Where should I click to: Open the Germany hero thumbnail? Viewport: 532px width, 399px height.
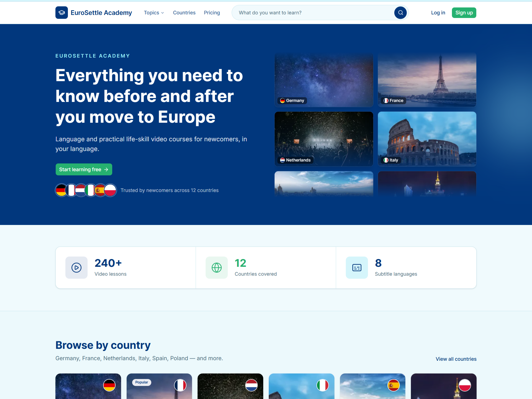point(324,80)
